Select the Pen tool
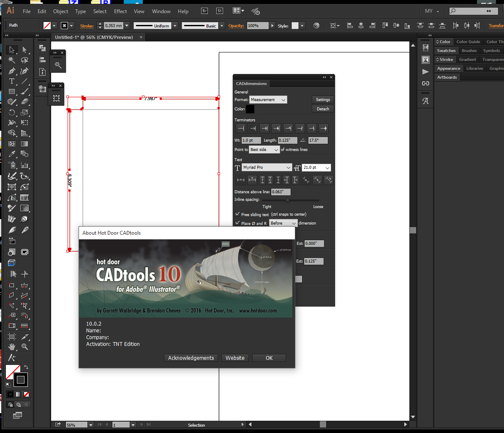The image size is (504, 433). point(12,71)
